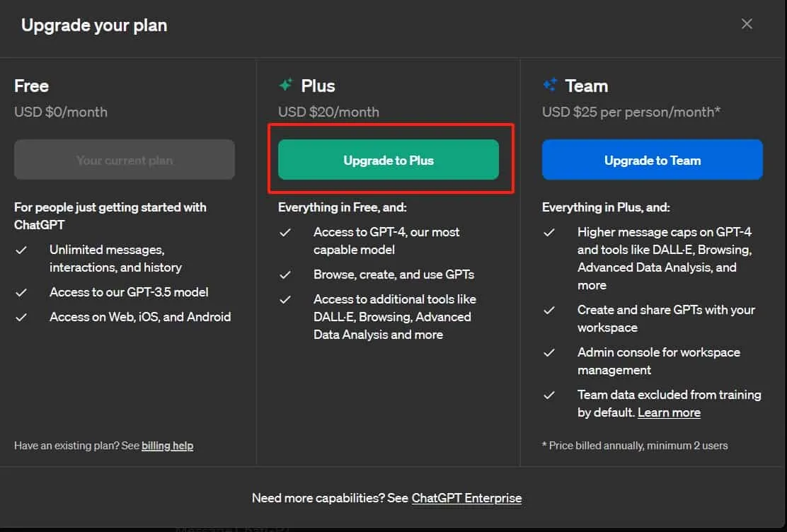Select the Upgrade to Team button
787x532 pixels.
[652, 160]
